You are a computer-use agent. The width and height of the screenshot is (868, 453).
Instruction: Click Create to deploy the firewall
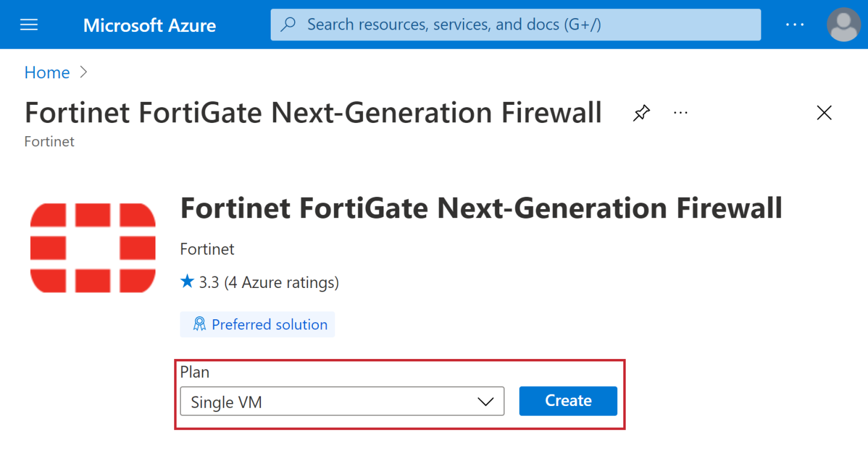click(567, 401)
